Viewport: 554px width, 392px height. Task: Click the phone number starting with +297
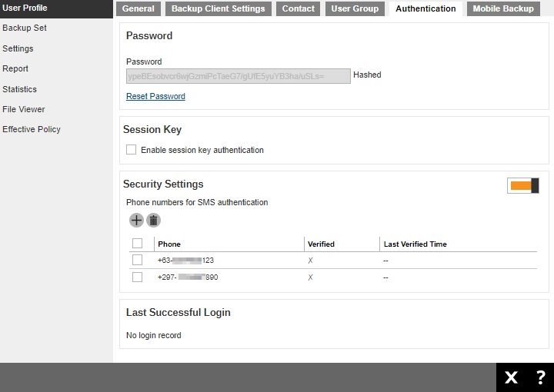point(188,277)
